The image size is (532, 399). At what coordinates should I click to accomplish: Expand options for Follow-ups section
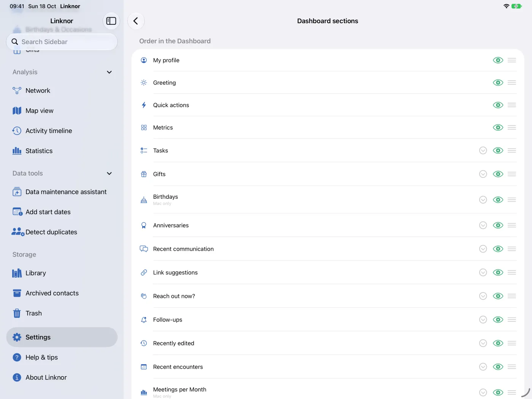point(483,320)
